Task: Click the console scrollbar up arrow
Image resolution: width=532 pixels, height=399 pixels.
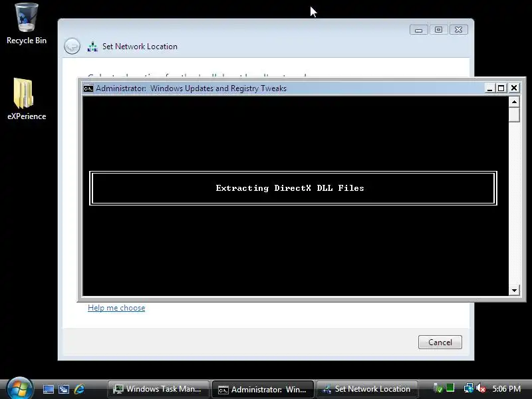Action: tap(514, 102)
